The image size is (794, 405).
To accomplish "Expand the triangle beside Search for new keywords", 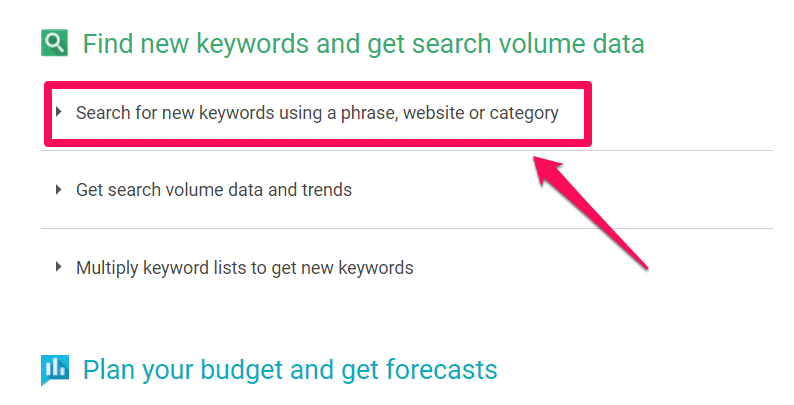I will (59, 112).
